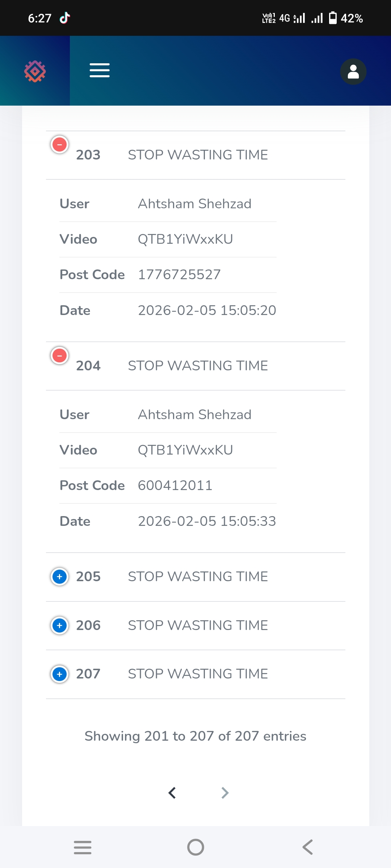Expand row 207 details

(x=60, y=674)
